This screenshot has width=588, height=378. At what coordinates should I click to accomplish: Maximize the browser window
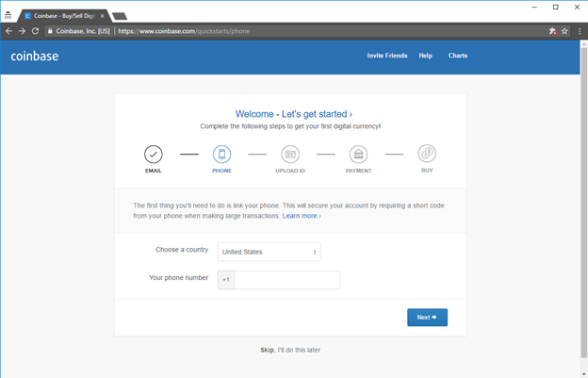[556, 8]
